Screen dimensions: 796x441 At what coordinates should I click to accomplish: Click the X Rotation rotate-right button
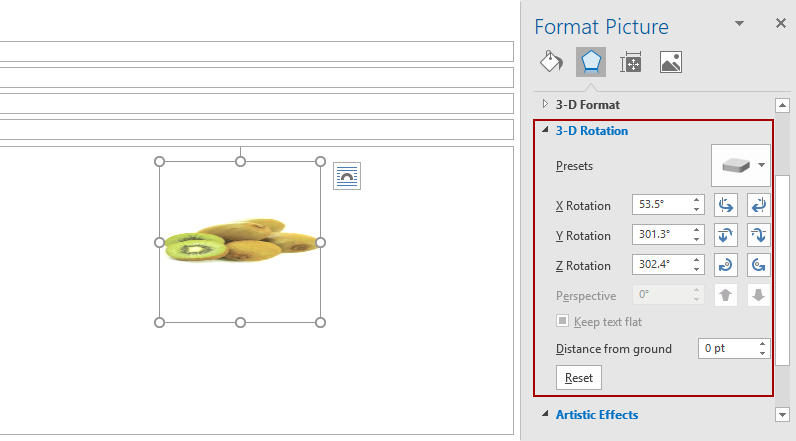pos(758,205)
